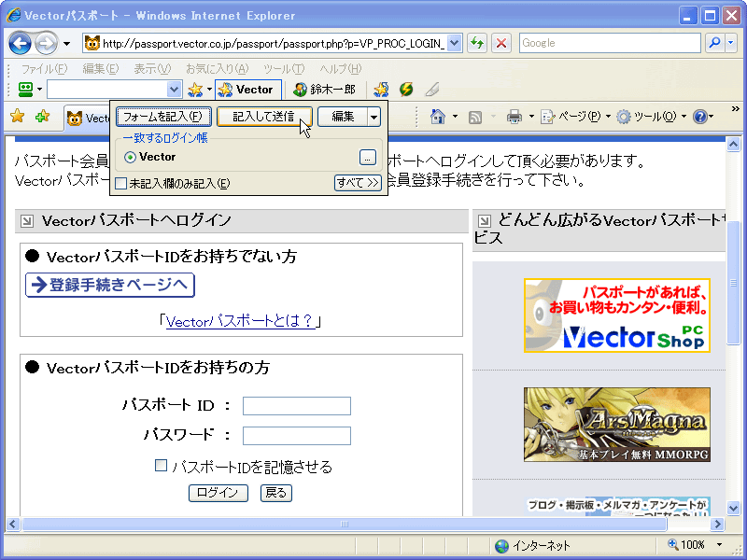Click the vertical scrollbar down arrow
This screenshot has height=560, width=747.
[x=734, y=508]
